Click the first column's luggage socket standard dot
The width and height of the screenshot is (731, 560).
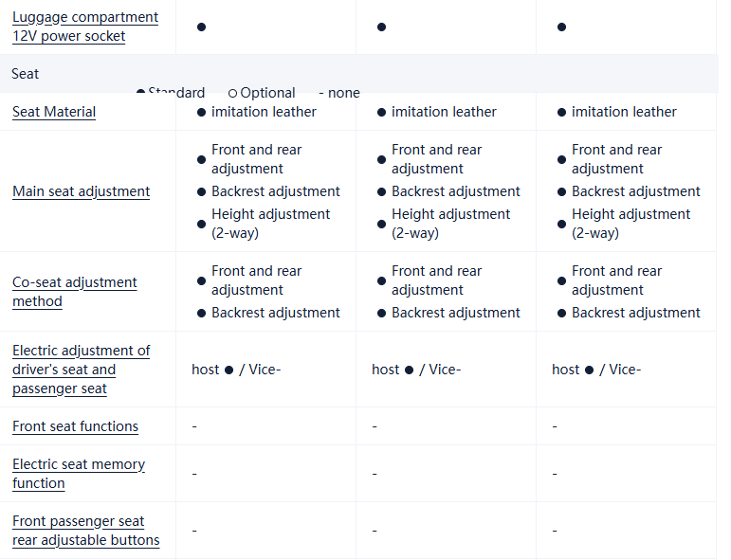[x=201, y=27]
